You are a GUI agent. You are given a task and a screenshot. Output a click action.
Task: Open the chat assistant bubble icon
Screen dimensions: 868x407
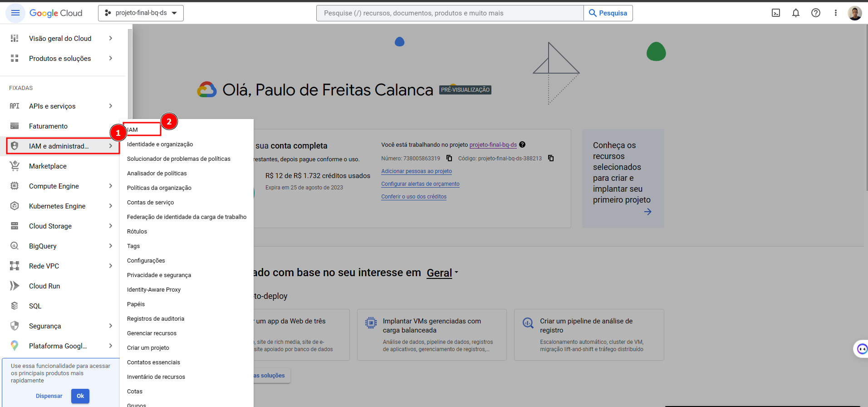862,349
